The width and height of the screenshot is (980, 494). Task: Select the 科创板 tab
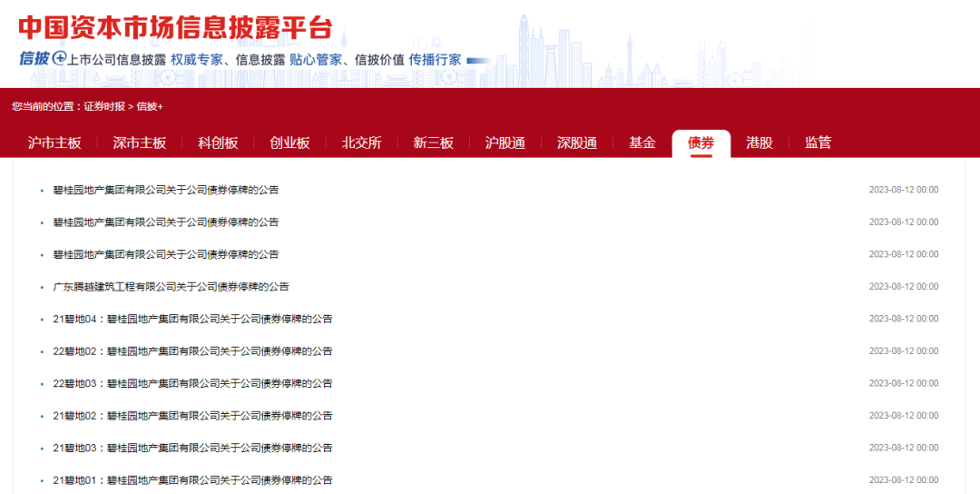coord(218,143)
